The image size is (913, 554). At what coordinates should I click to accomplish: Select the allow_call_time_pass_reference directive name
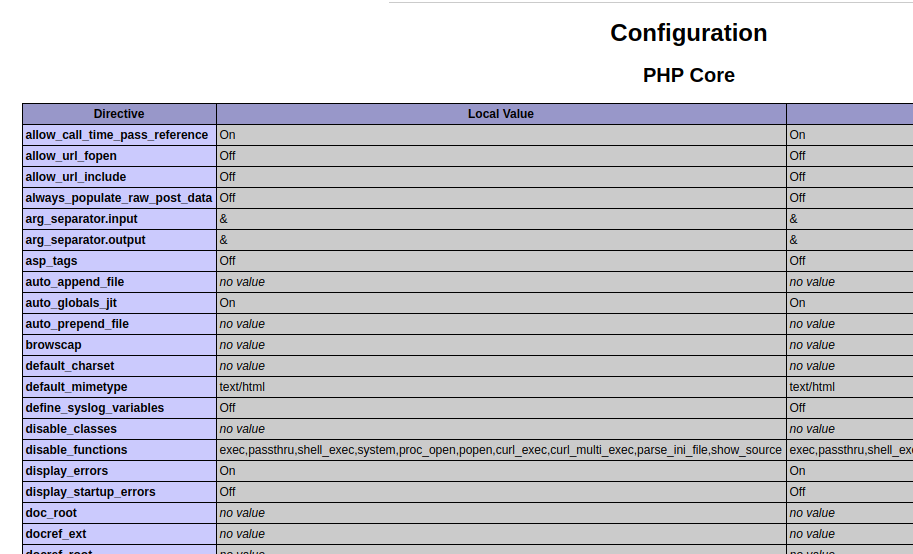pyautogui.click(x=117, y=135)
